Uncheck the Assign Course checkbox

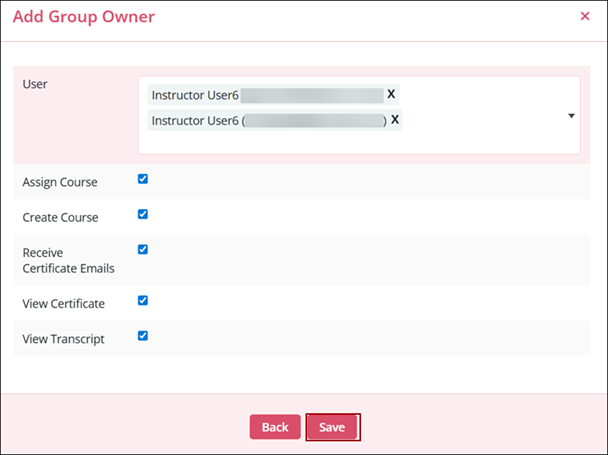coord(143,180)
